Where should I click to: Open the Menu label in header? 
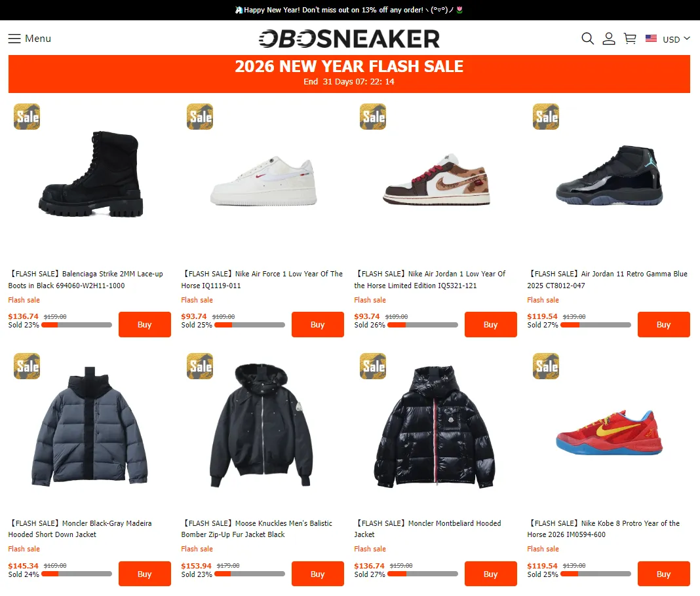(38, 39)
